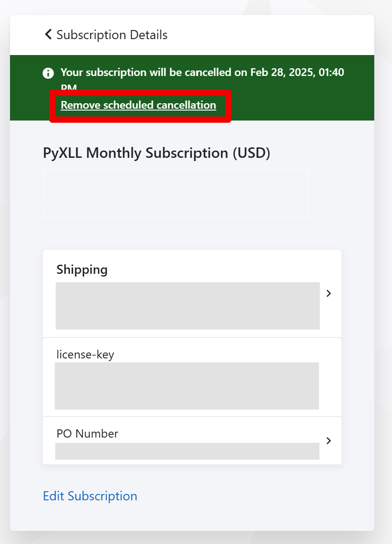The width and height of the screenshot is (392, 544).
Task: Click the redacted PO Number value field
Action: tap(187, 451)
